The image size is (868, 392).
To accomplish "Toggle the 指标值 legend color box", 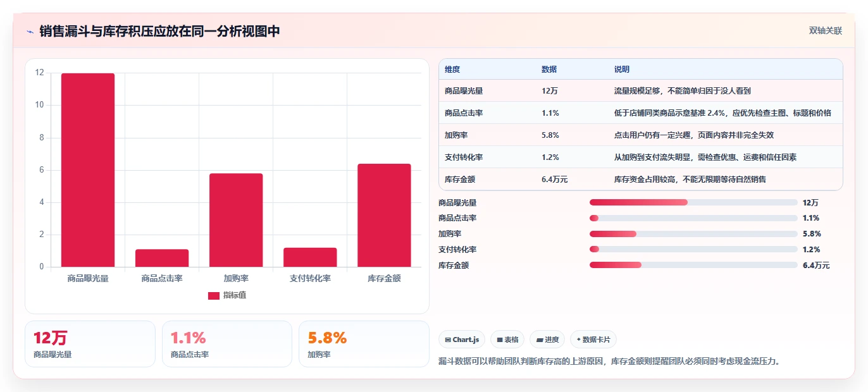I will pyautogui.click(x=214, y=295).
